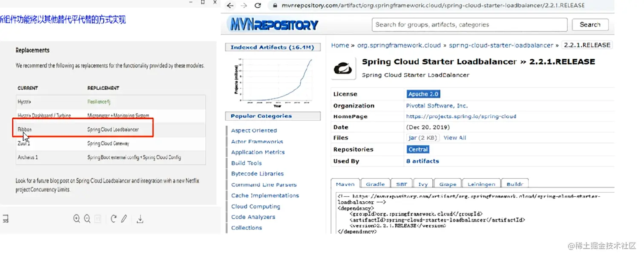Screen dimensions: 644x258
Task: Click the Archaius 1 cell
Action: (x=28, y=157)
